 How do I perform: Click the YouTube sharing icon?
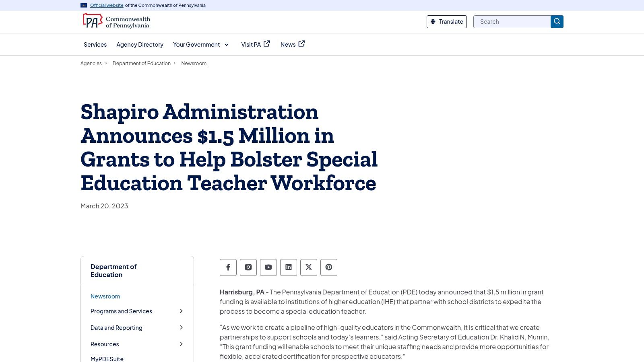click(x=268, y=267)
